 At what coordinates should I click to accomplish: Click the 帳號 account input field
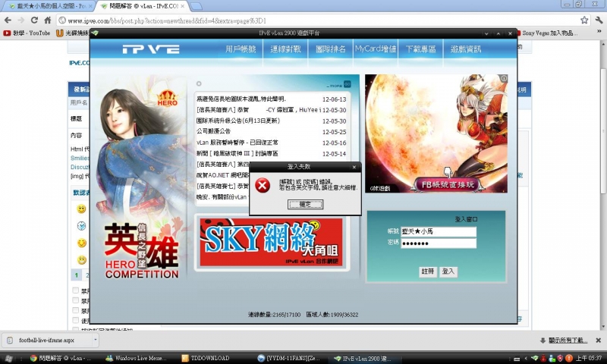[439, 231]
